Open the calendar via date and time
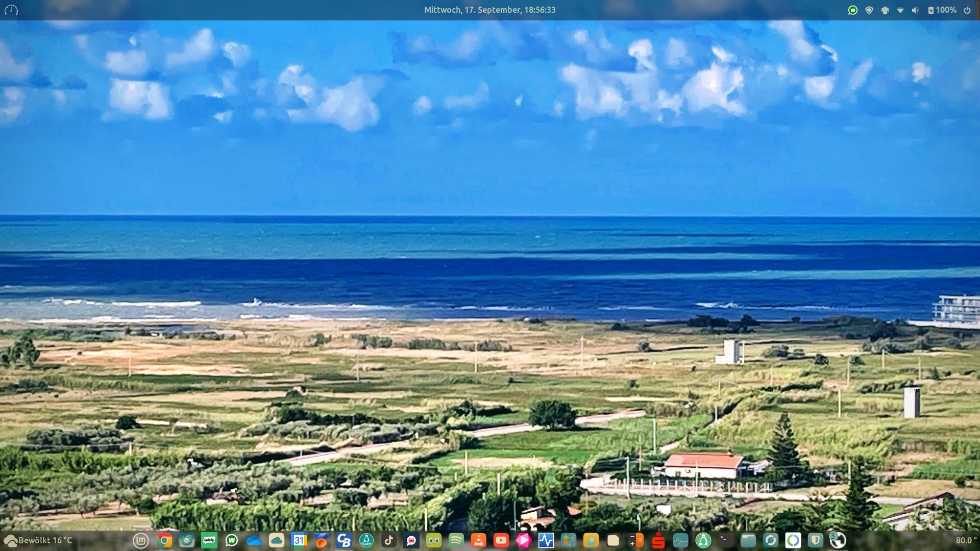The image size is (980, 551). tap(489, 10)
